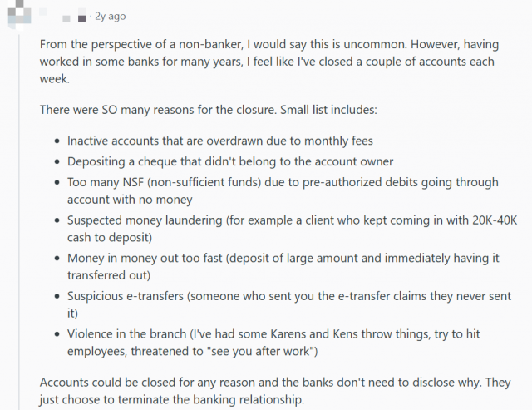Viewport: 532px width, 410px height.
Task: Click the "Too many NSF" bullet item
Action: click(x=274, y=190)
